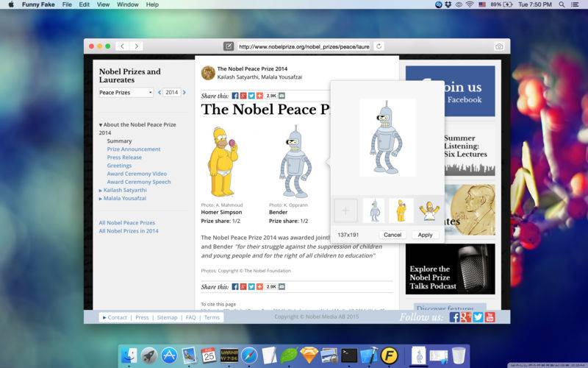The height and width of the screenshot is (368, 588).
Task: Select the Bender thumbnail in the popup
Action: (x=374, y=210)
